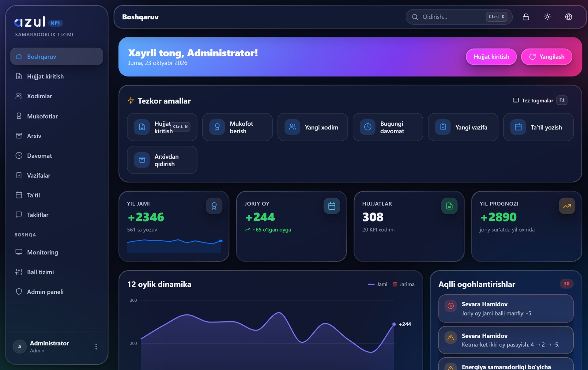Select Mukofotlar in the sidebar
The image size is (588, 370).
pos(57,116)
